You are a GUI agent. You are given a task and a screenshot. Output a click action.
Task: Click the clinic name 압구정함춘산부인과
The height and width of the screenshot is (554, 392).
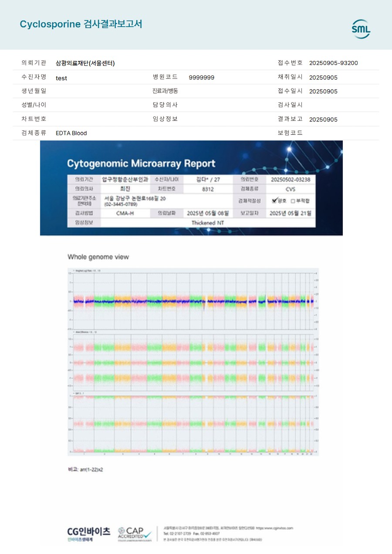[125, 179]
